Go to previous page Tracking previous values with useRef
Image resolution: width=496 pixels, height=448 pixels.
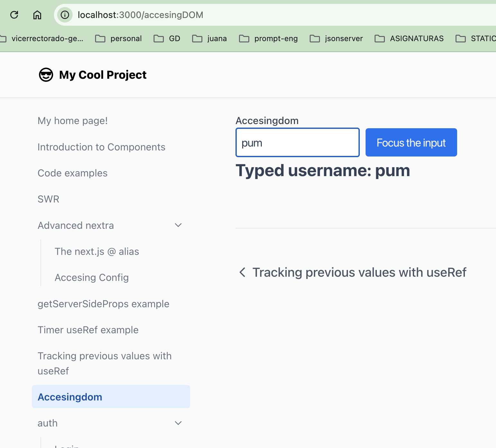point(353,273)
